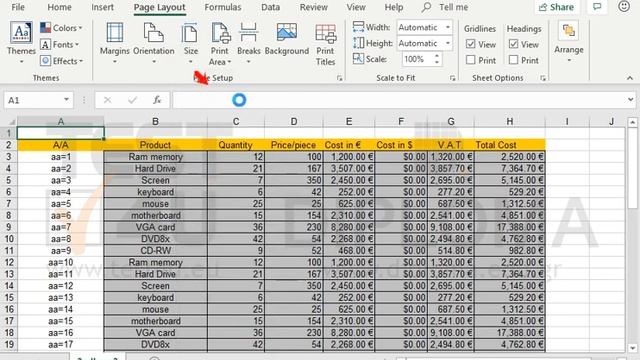Open Scale to Fit dialog launcher
Viewport: 640px width, 360px height.
(x=452, y=78)
